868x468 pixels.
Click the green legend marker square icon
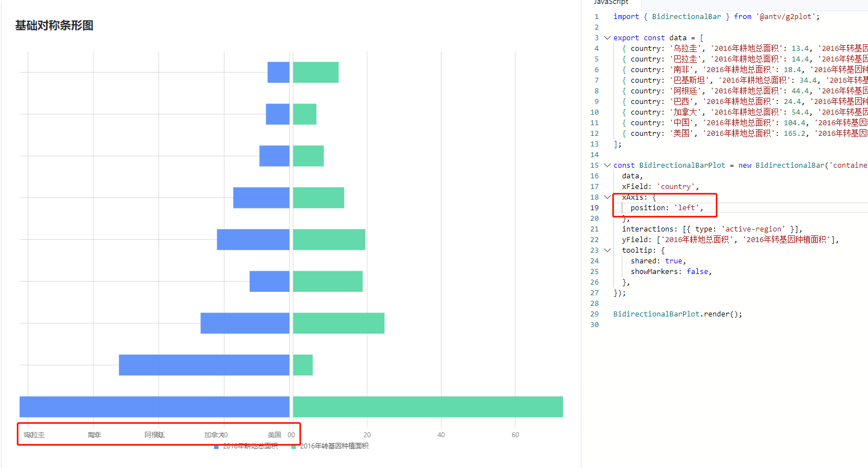[294, 446]
